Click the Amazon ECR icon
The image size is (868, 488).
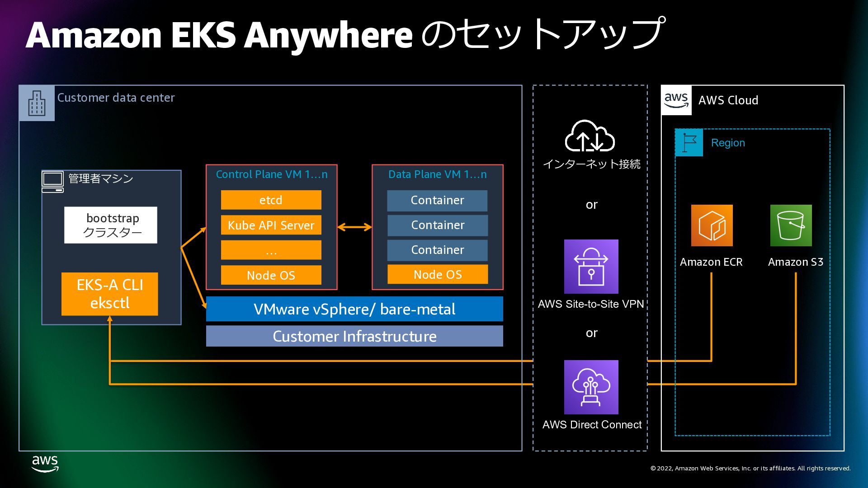click(x=712, y=225)
